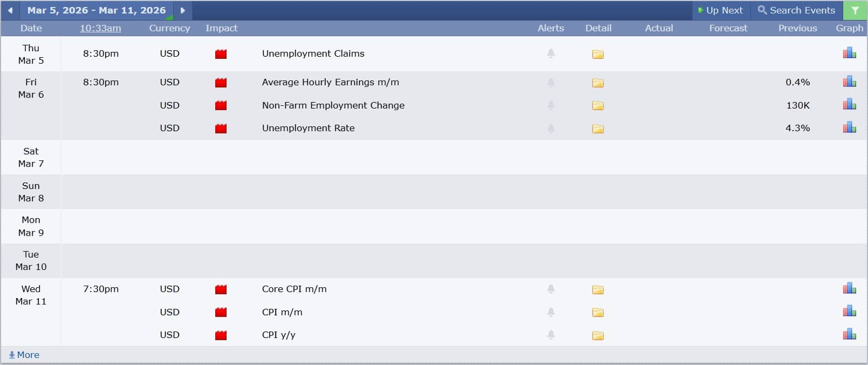Screen dimensions: 868x365
Task: Open detail folder for Core CPI m/m
Action: [x=598, y=289]
